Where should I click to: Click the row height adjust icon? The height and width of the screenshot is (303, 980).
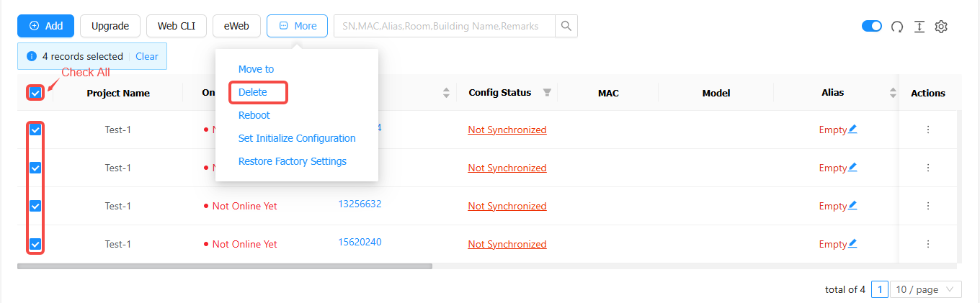tap(919, 27)
